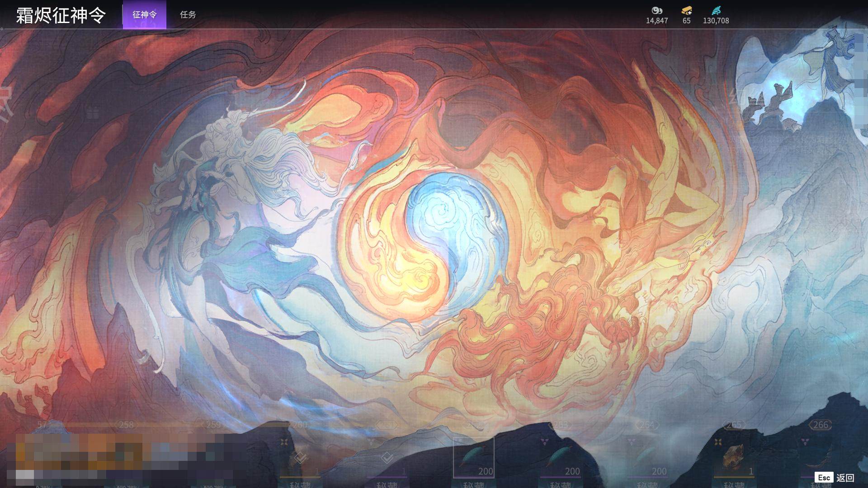Viewport: 868px width, 488px height.
Task: Select the highlighted level 262 feather reward
Action: (473, 457)
